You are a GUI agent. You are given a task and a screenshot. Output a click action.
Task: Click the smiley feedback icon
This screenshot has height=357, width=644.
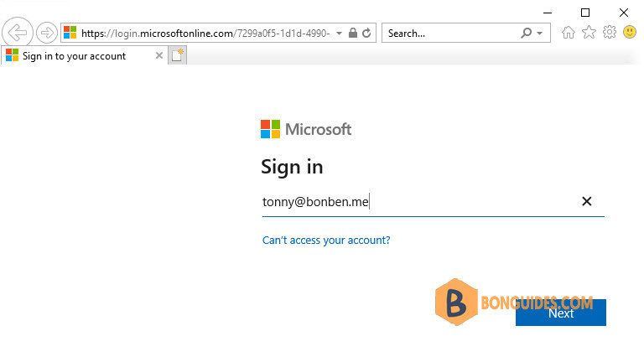pos(630,32)
